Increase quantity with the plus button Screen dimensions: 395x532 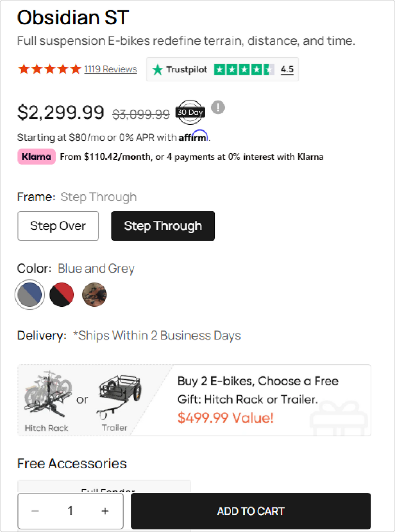pyautogui.click(x=105, y=511)
